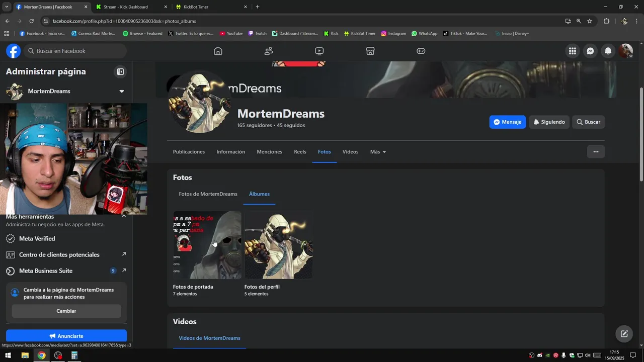This screenshot has width=644, height=362.
Task: Click the Buscar en Facebook search field
Action: [x=75, y=51]
